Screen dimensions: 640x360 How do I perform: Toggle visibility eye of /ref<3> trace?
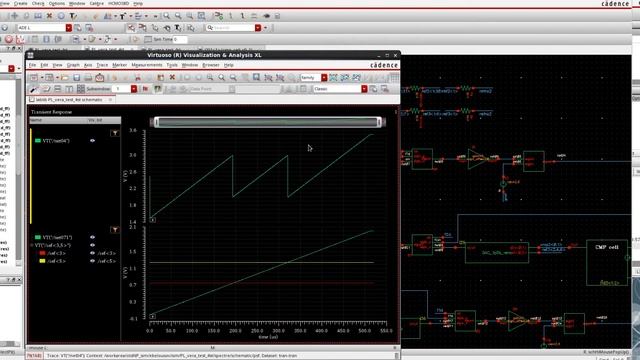click(x=93, y=253)
